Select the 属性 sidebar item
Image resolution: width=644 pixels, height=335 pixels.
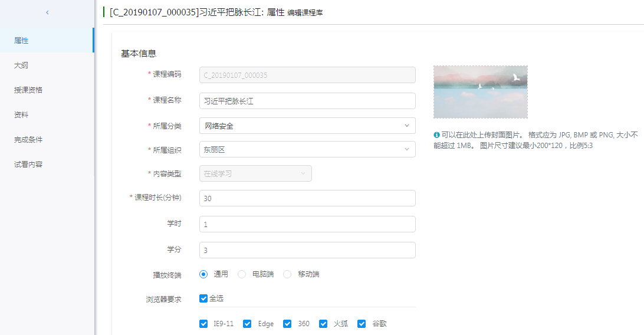coord(21,41)
